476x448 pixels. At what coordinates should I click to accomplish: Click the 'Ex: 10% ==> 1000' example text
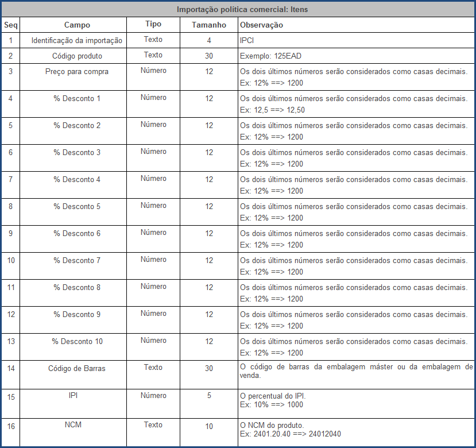[272, 404]
